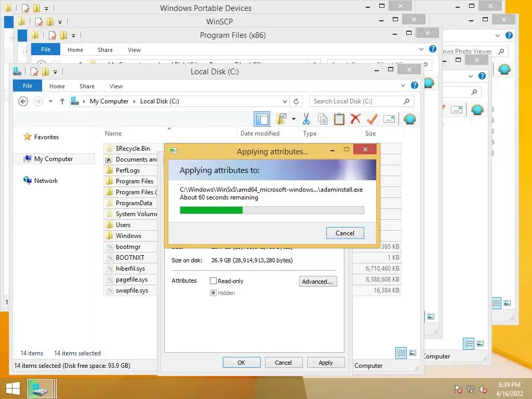Click the muted volume tray icon
The image size is (532, 399).
pos(483,389)
